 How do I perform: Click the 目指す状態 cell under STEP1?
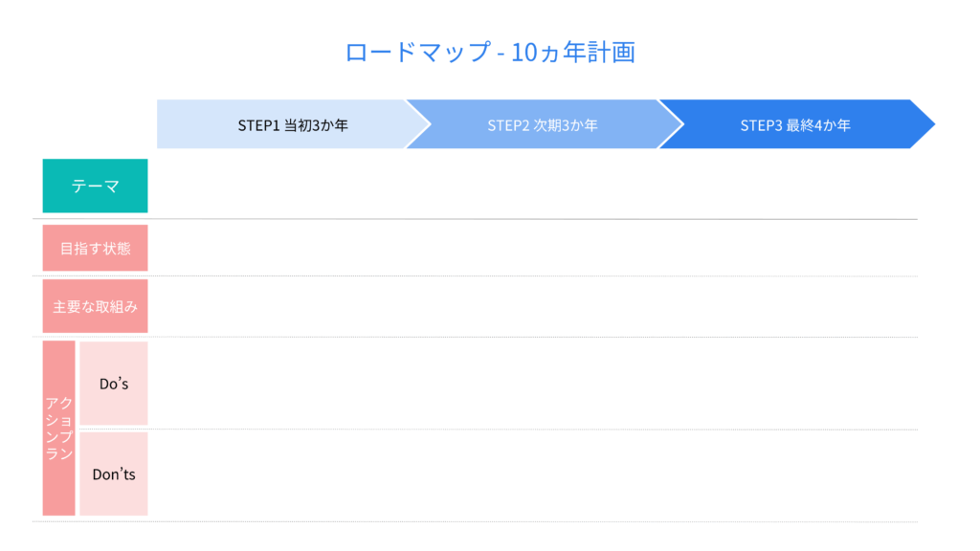pyautogui.click(x=282, y=249)
